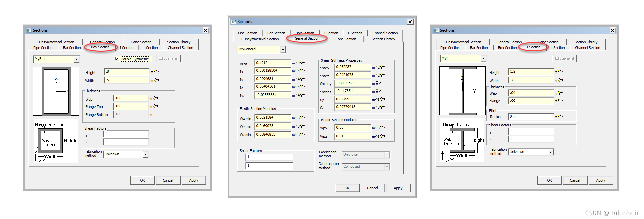Open the MyGeneral section name dropdown
644x219 pixels.
pos(283,50)
